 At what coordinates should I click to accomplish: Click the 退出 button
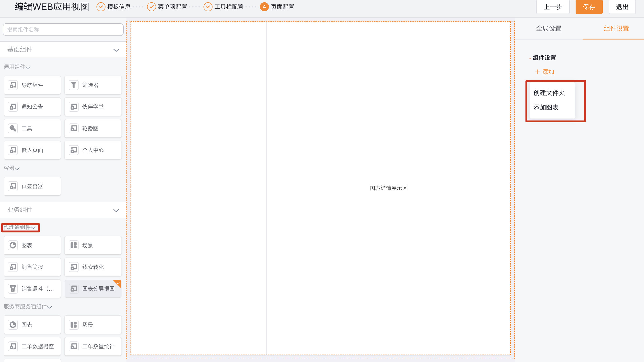pyautogui.click(x=622, y=7)
